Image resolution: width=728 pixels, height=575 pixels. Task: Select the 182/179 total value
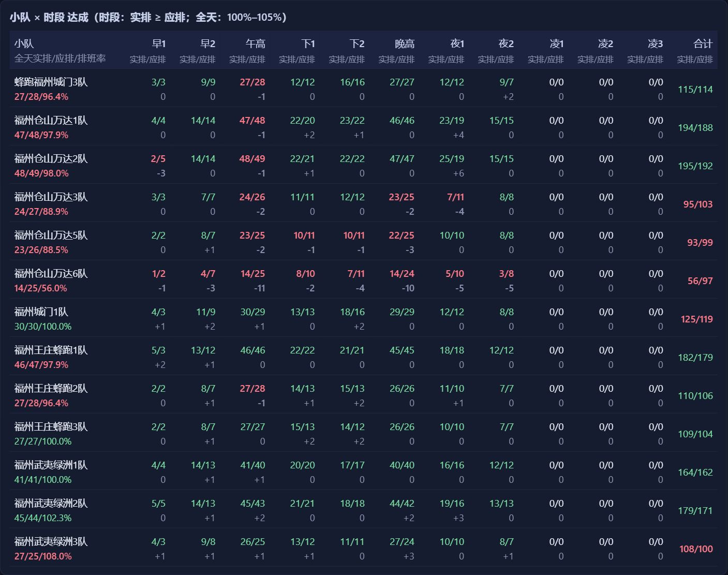[695, 358]
